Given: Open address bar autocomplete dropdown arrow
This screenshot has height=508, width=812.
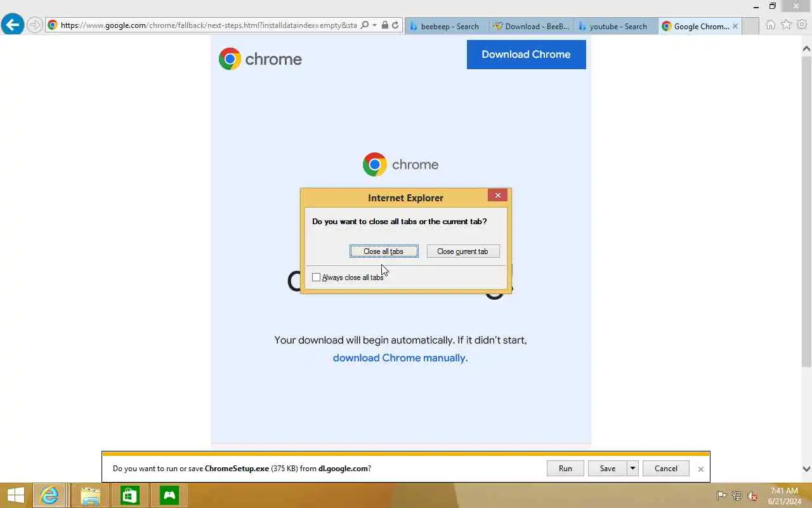Looking at the screenshot, I should (374, 25).
